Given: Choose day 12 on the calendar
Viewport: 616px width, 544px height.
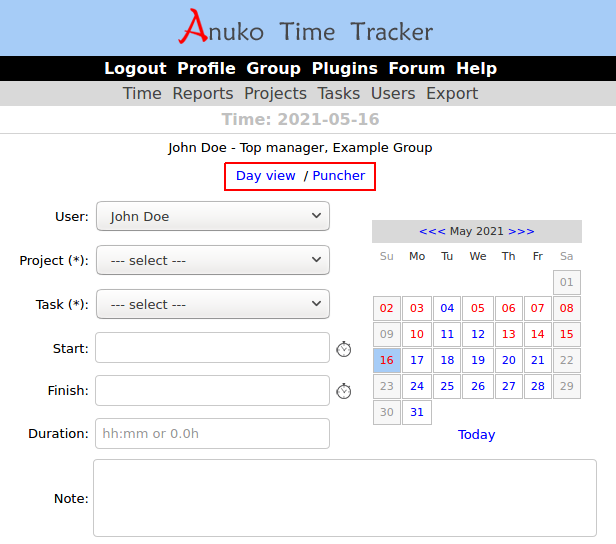Looking at the screenshot, I should [478, 334].
